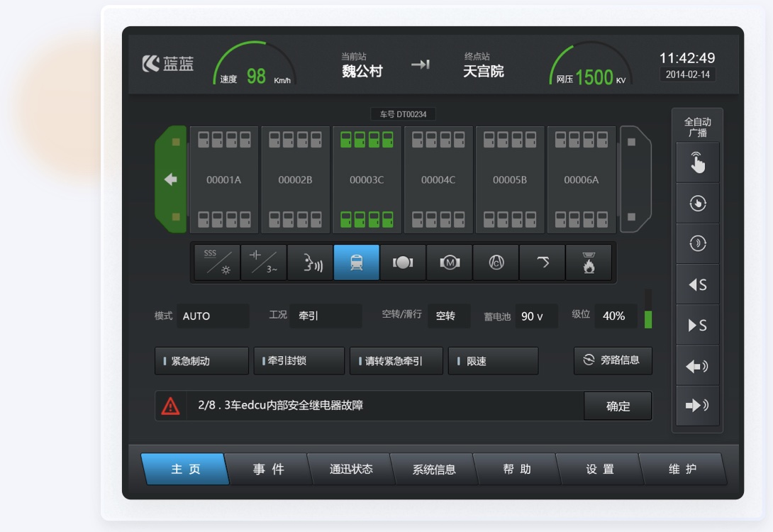Open the three-phase power system icon
The image size is (773, 532).
point(264,262)
